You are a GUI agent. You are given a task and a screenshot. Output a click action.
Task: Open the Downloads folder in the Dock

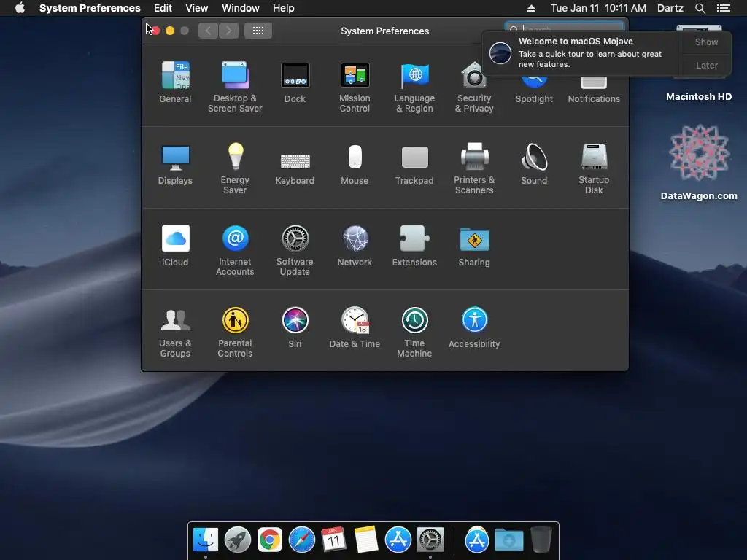pyautogui.click(x=508, y=540)
